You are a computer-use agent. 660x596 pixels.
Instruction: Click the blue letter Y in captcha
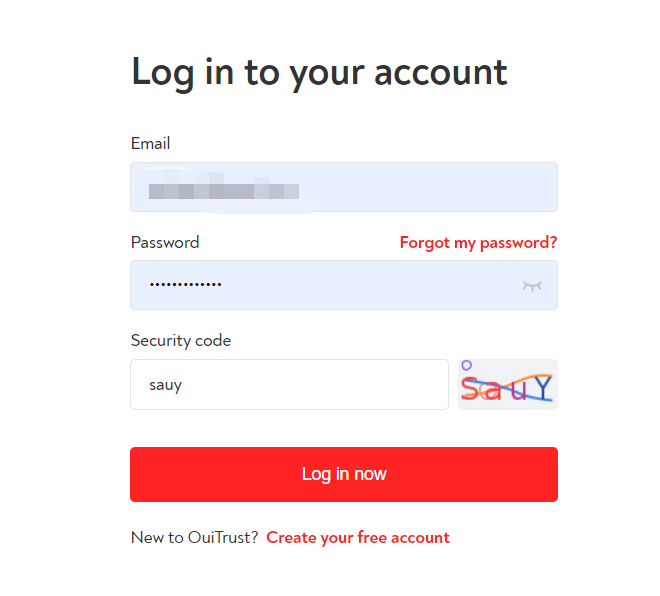click(543, 388)
